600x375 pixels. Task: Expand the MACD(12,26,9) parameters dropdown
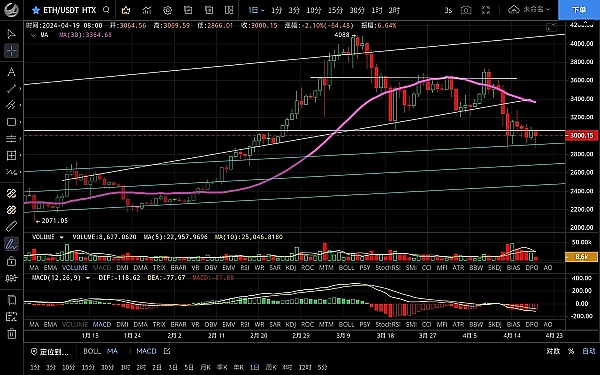(x=88, y=278)
